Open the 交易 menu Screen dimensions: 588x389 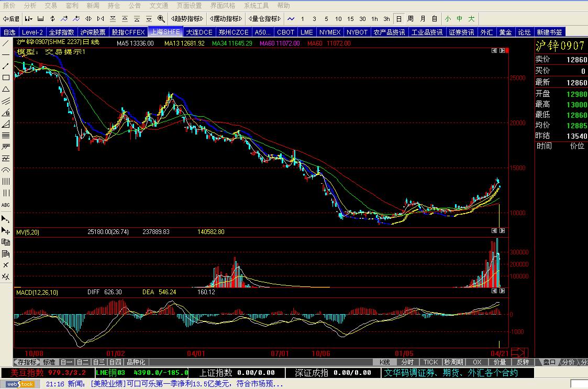[x=51, y=6]
